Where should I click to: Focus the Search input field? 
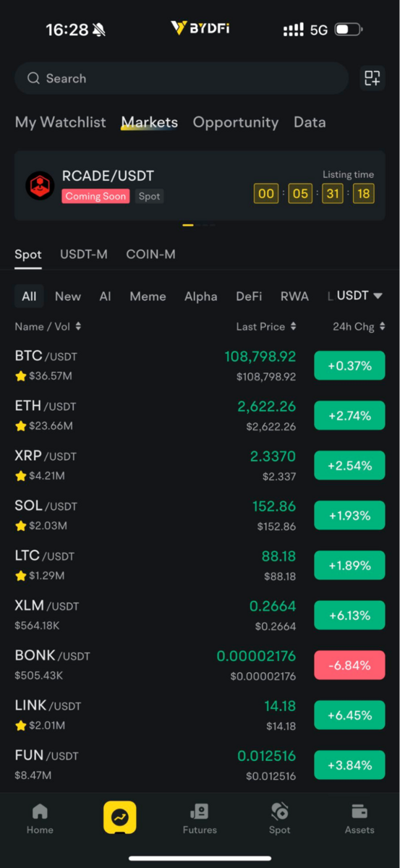point(183,78)
